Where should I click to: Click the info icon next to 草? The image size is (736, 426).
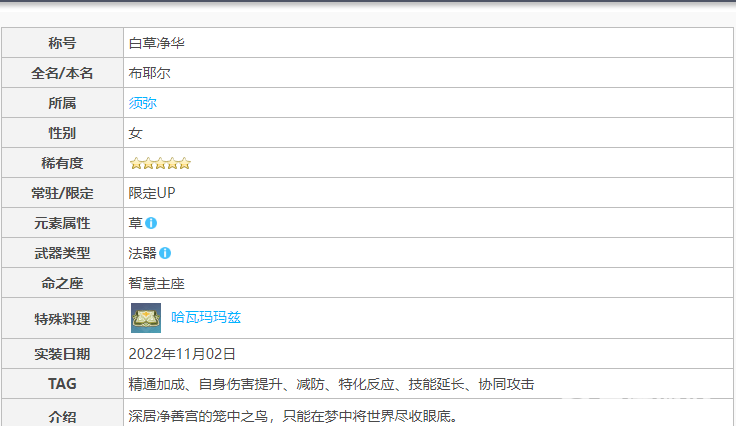(x=151, y=223)
